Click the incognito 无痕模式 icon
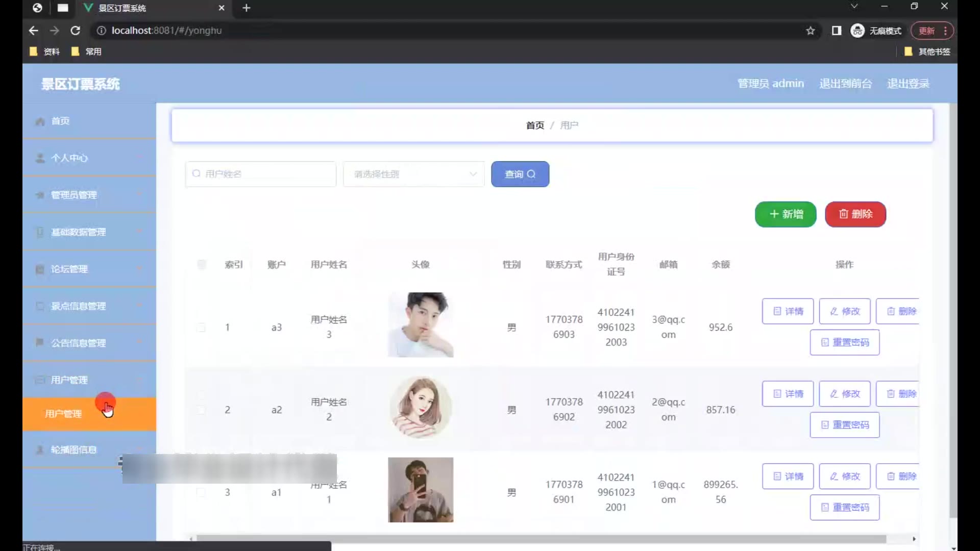Screen dimensions: 980x551 [x=857, y=31]
